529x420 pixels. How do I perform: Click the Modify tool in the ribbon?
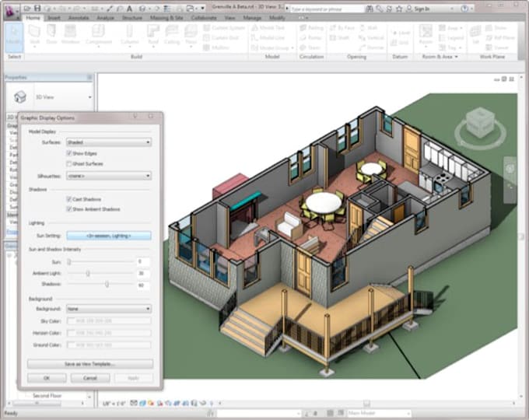click(x=13, y=36)
